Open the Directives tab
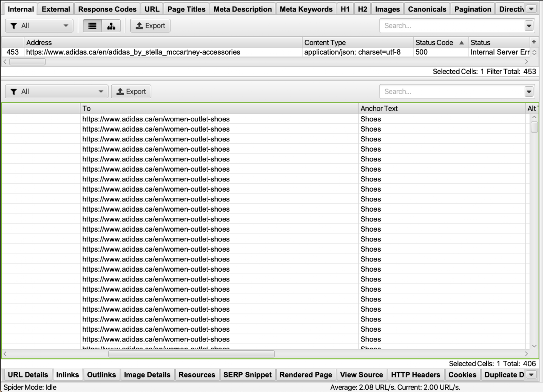The image size is (543, 392). [x=511, y=9]
